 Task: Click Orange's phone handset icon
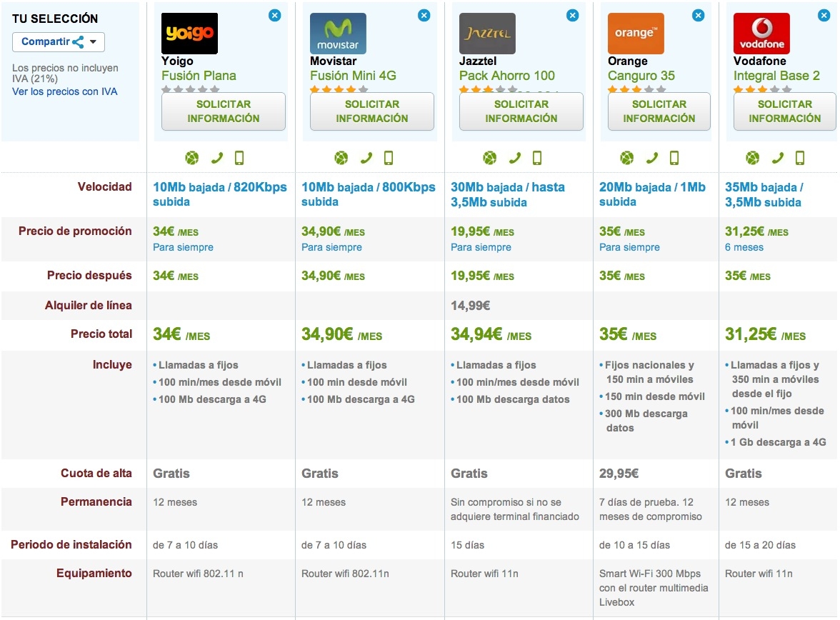(x=652, y=158)
